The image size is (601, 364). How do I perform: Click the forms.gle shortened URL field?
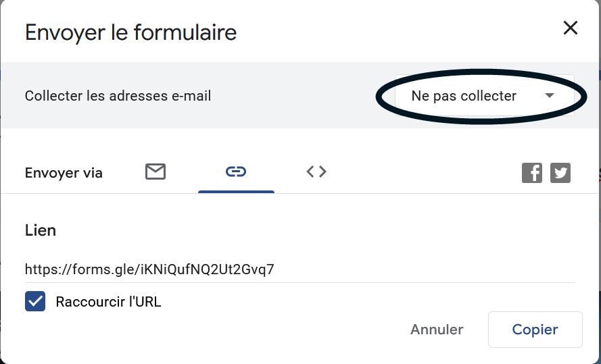pyautogui.click(x=149, y=269)
